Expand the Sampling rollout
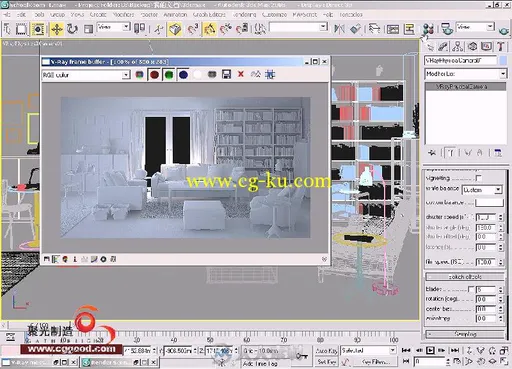512x369 pixels. coord(465,334)
